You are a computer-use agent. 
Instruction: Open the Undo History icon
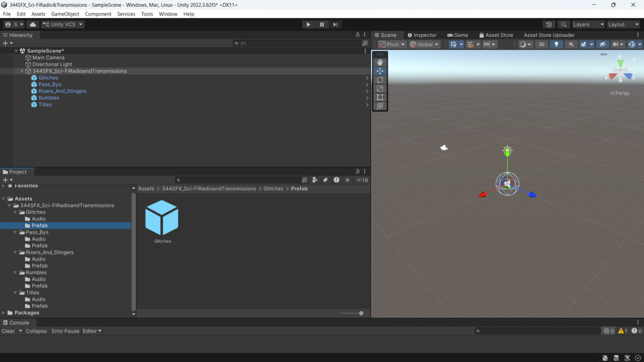(548, 24)
